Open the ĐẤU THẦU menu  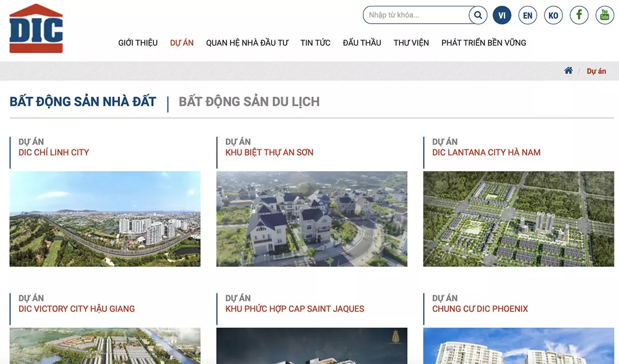tap(362, 43)
